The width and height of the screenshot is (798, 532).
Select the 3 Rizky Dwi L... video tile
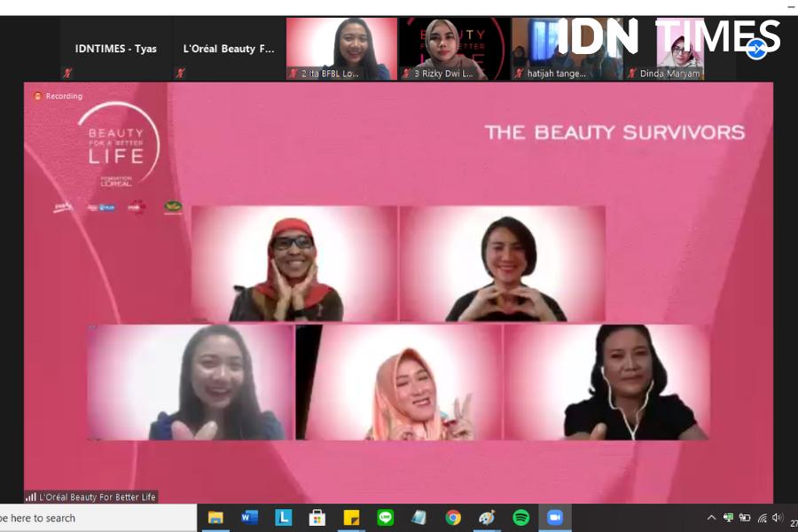click(454, 49)
